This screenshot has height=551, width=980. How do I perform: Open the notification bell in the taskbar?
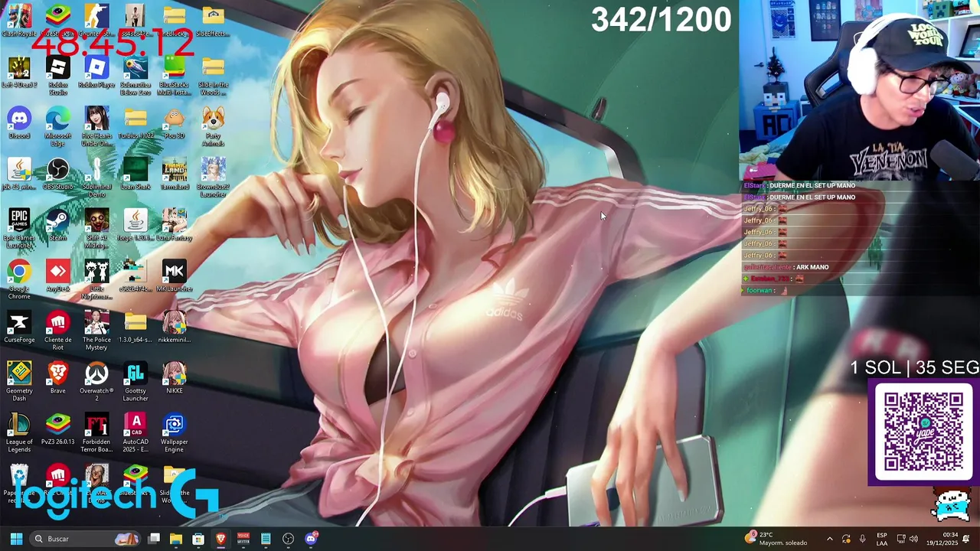pos(966,539)
